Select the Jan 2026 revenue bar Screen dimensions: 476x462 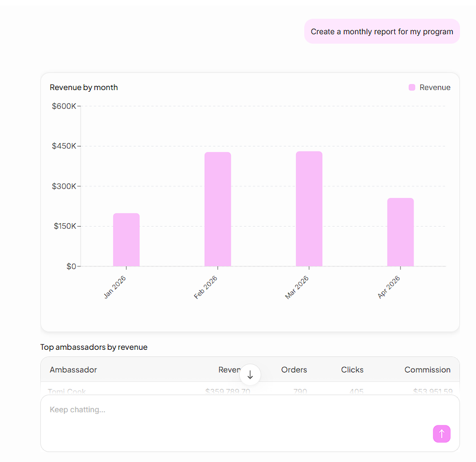pos(126,240)
